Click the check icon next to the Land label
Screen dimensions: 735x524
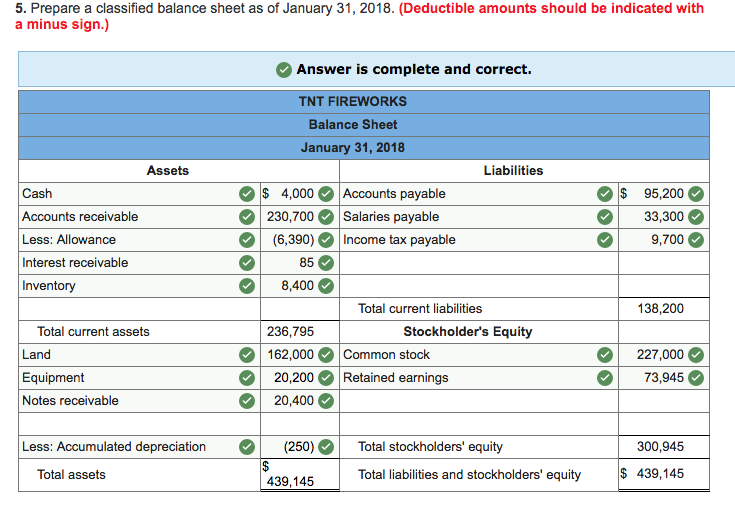pos(247,355)
